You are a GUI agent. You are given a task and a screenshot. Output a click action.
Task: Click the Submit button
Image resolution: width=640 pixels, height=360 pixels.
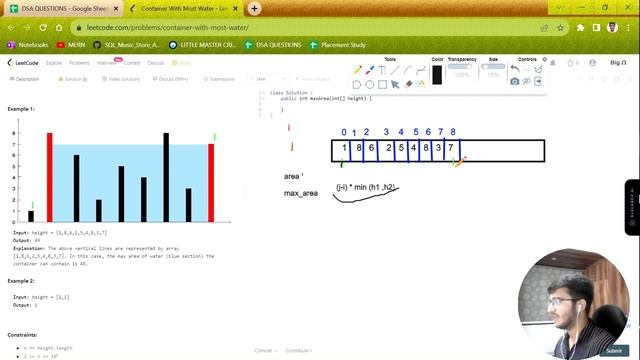click(x=614, y=351)
